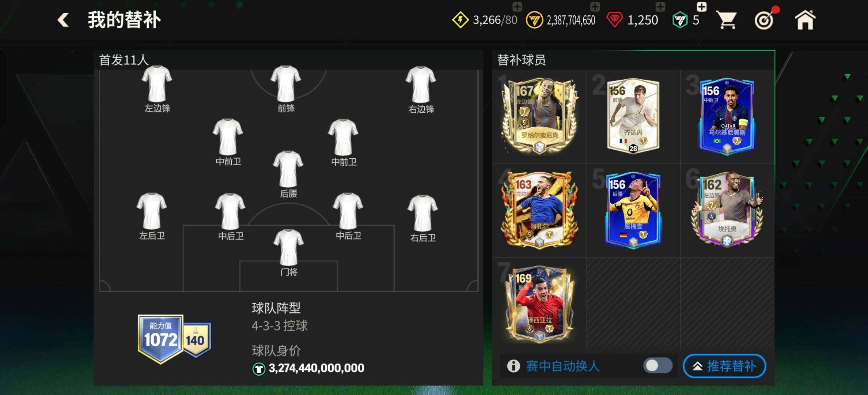
Task: Select the 162 埃托奥 substitute card
Action: 727,209
